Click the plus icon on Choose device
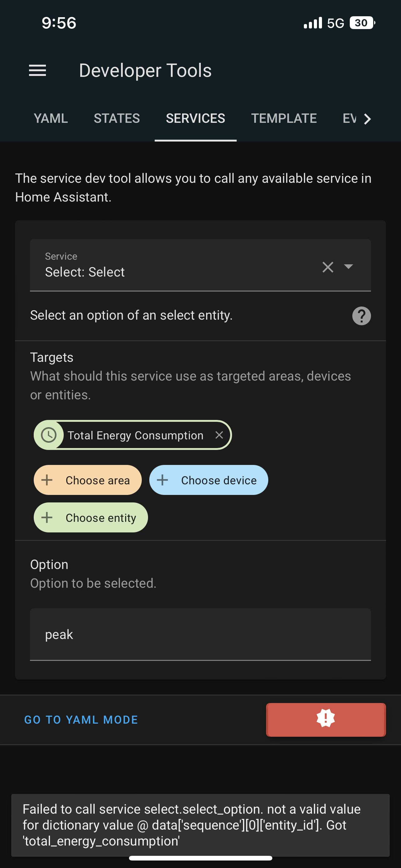 (x=163, y=480)
